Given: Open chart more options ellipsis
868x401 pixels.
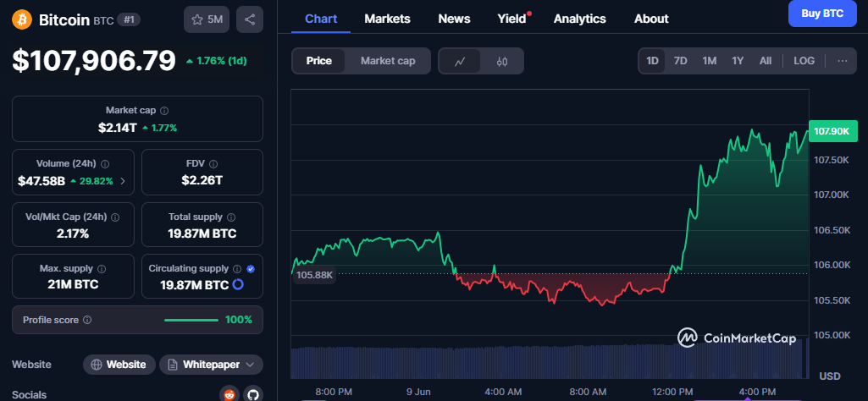Looking at the screenshot, I should coord(843,61).
